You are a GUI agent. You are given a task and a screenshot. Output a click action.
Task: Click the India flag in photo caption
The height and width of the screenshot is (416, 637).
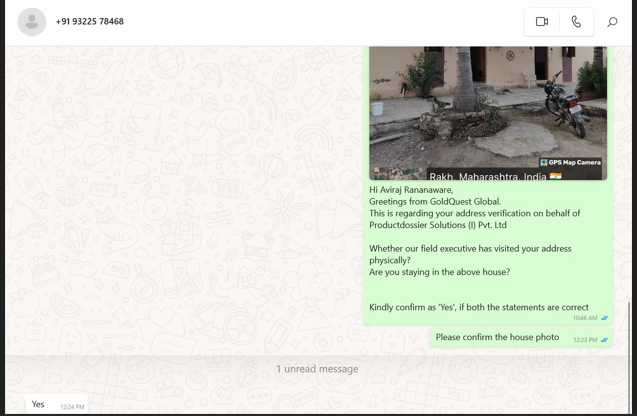pos(556,176)
